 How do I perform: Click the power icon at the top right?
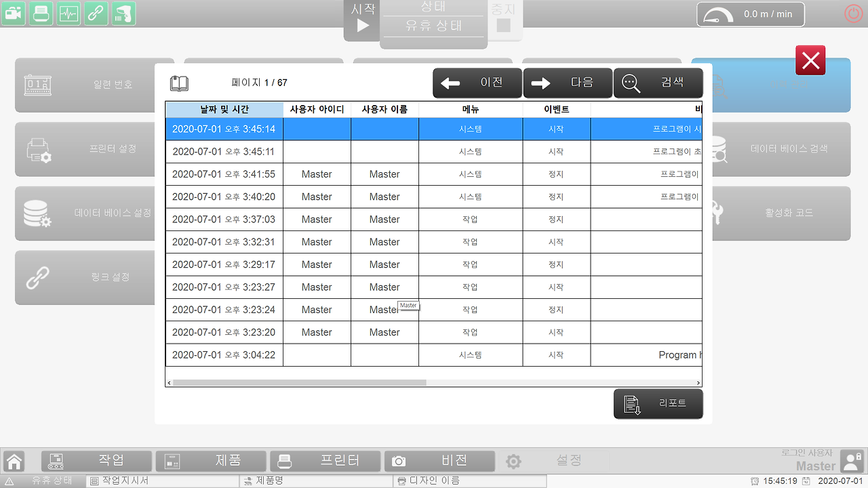pyautogui.click(x=852, y=12)
